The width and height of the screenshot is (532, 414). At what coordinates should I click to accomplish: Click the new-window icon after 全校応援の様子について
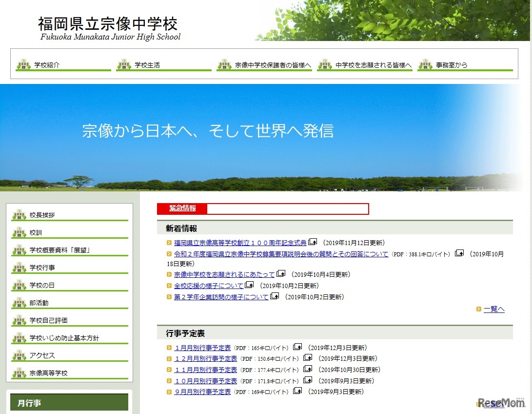point(250,286)
